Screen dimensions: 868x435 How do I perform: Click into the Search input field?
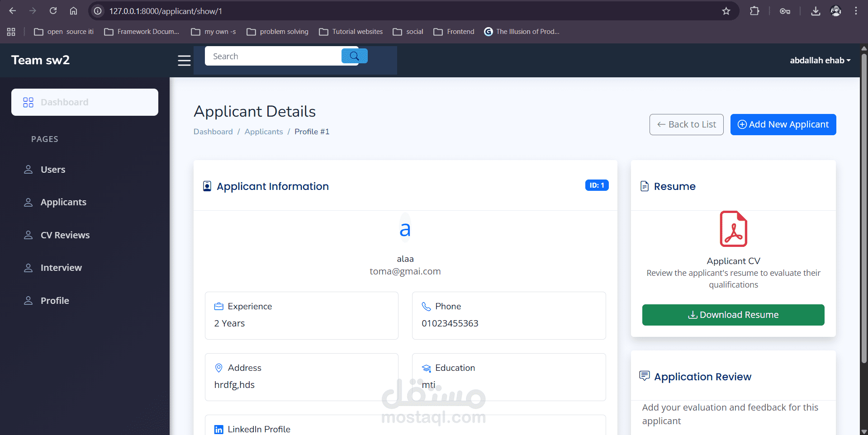pyautogui.click(x=273, y=56)
